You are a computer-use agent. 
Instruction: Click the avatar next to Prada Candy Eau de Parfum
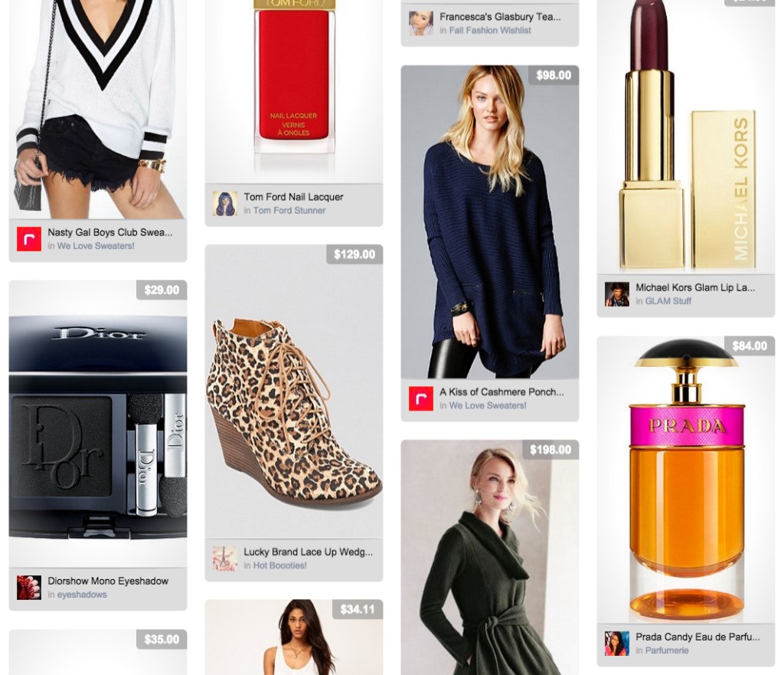tap(617, 644)
